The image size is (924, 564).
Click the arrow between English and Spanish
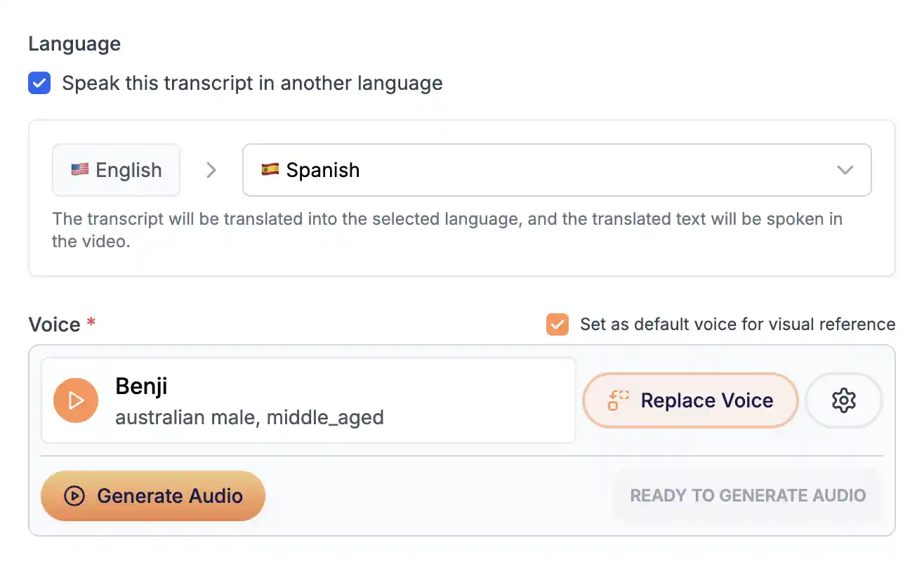tap(211, 170)
